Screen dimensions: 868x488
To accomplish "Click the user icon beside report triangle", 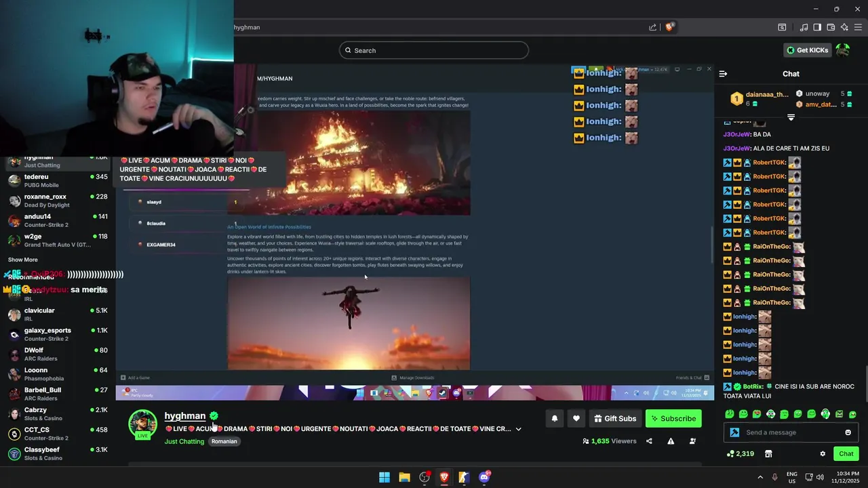I will (692, 441).
